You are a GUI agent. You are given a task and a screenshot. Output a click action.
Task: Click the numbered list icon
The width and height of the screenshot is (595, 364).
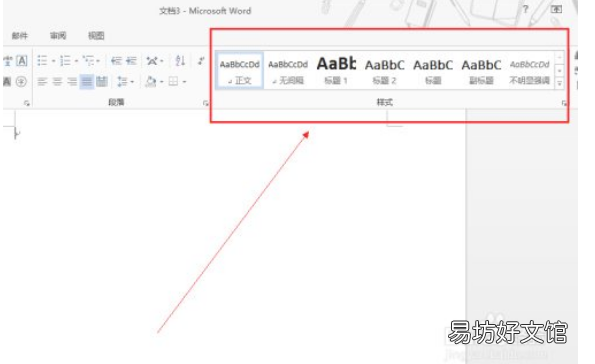[x=65, y=60]
